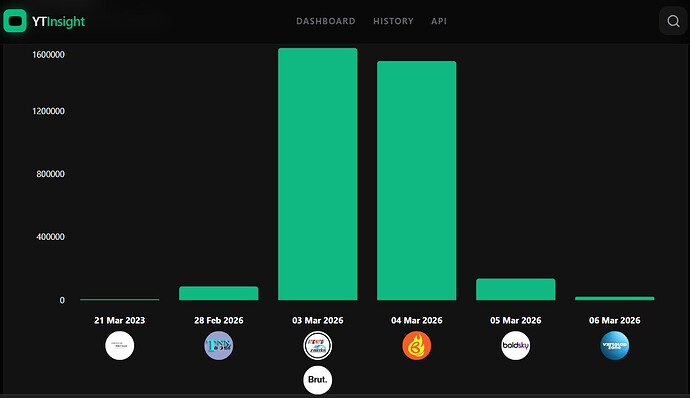Click the '04 Mar 2026' date label
The height and width of the screenshot is (398, 690).
[x=417, y=321]
